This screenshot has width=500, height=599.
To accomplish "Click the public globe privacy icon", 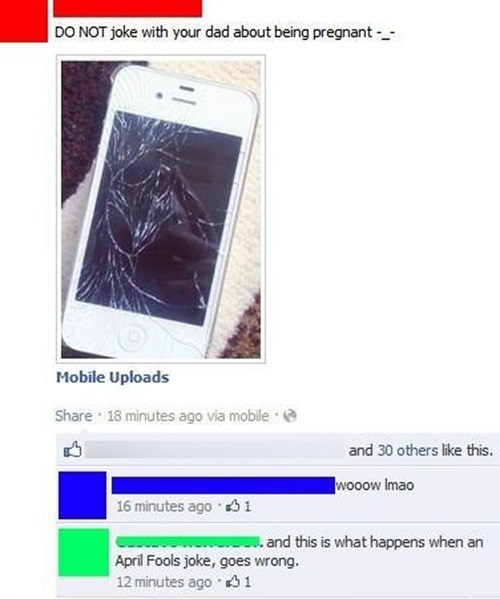I will tap(290, 415).
